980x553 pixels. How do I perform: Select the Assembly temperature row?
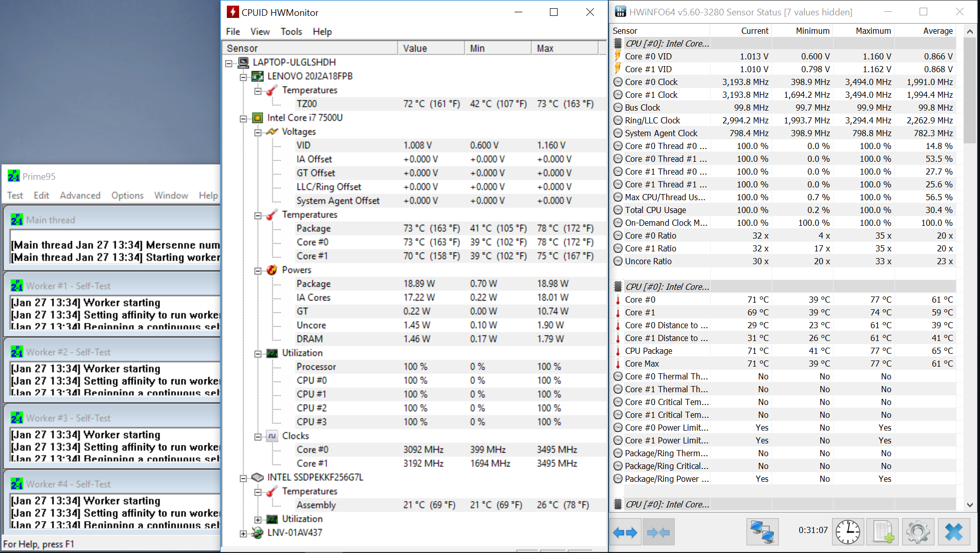tap(415, 505)
